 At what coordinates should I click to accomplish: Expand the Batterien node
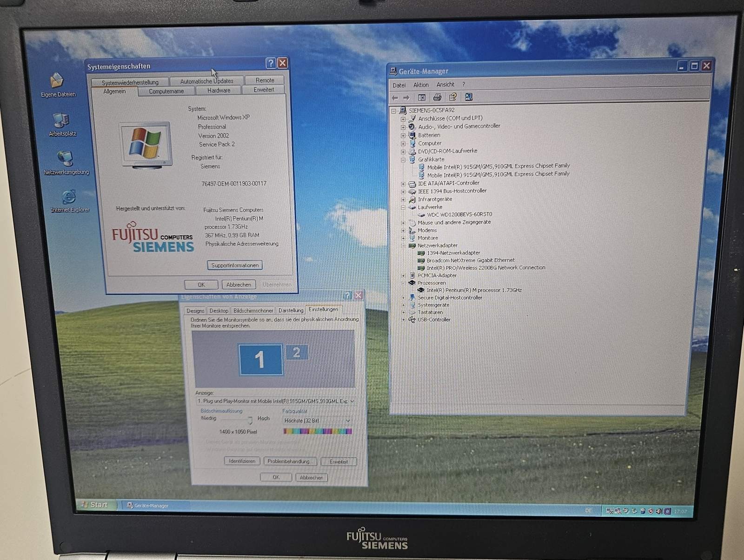[403, 135]
